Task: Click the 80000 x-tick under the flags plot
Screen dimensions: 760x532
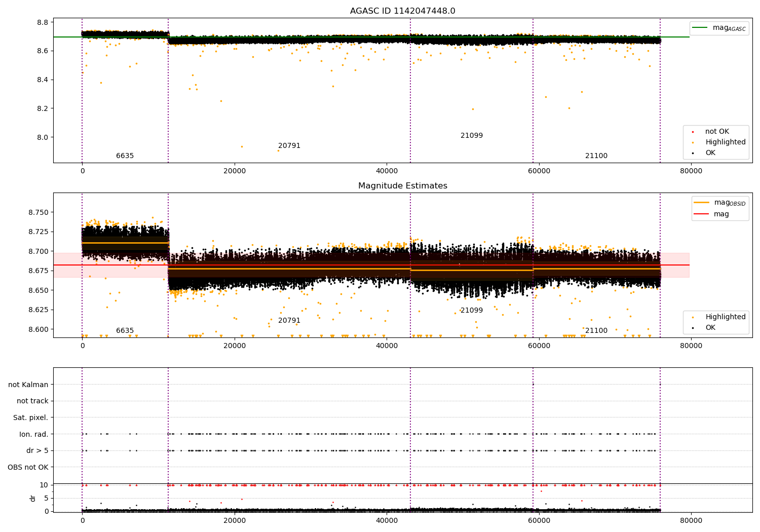Action: click(691, 520)
